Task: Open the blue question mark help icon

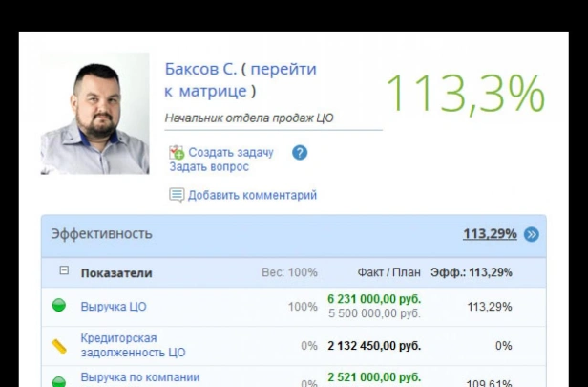Action: (300, 153)
